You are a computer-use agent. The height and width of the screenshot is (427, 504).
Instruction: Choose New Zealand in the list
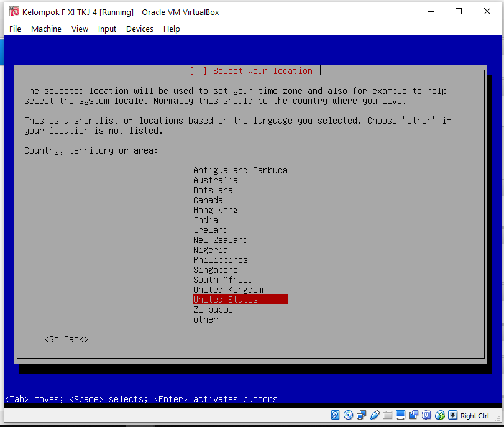tap(221, 240)
